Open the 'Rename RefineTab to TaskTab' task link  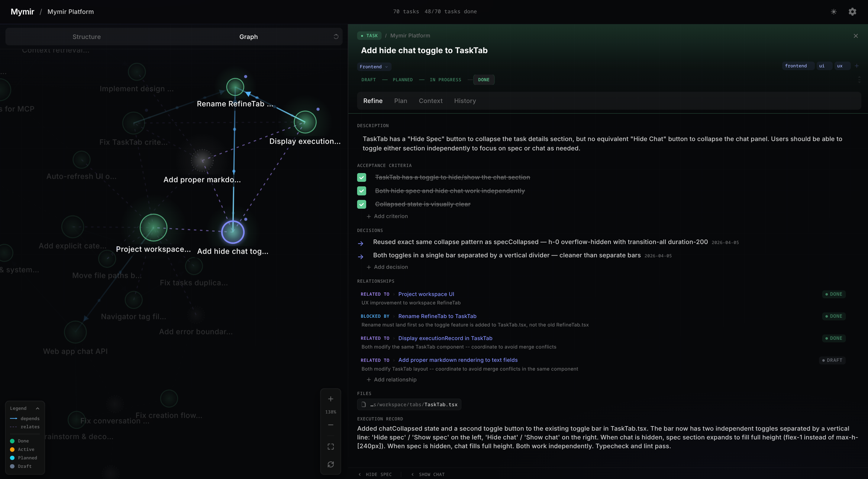point(437,316)
